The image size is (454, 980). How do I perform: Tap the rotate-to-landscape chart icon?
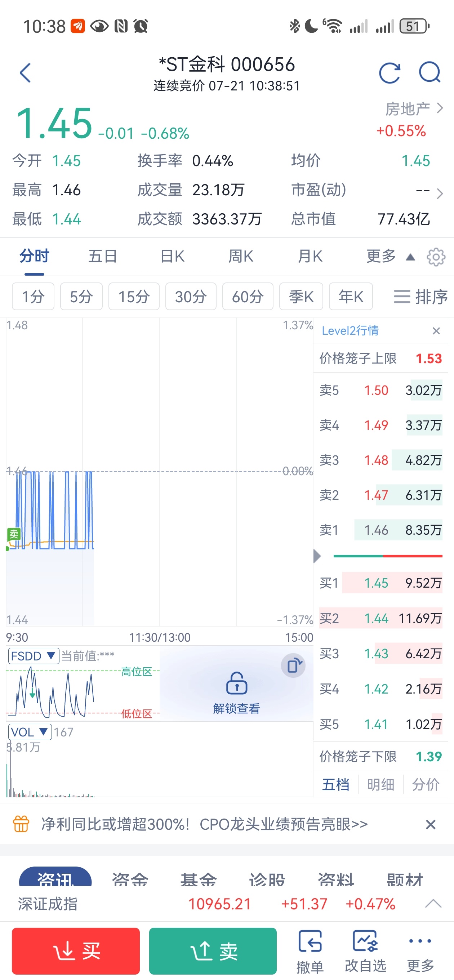click(293, 666)
